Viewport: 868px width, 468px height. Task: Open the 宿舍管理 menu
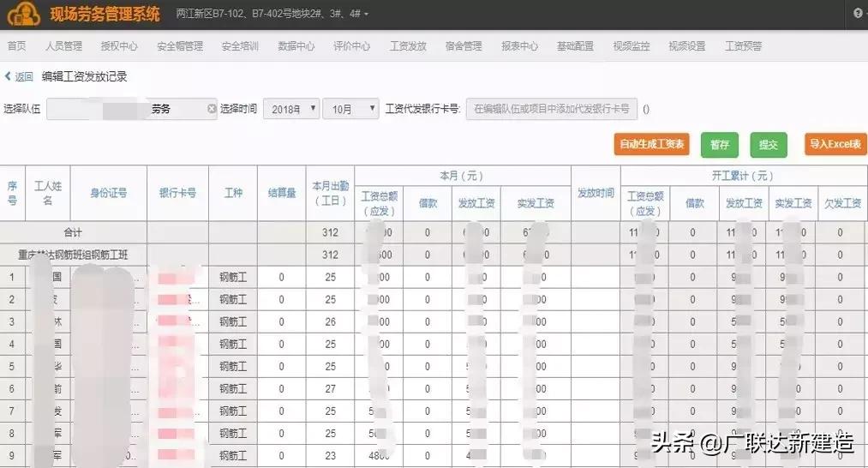point(464,46)
